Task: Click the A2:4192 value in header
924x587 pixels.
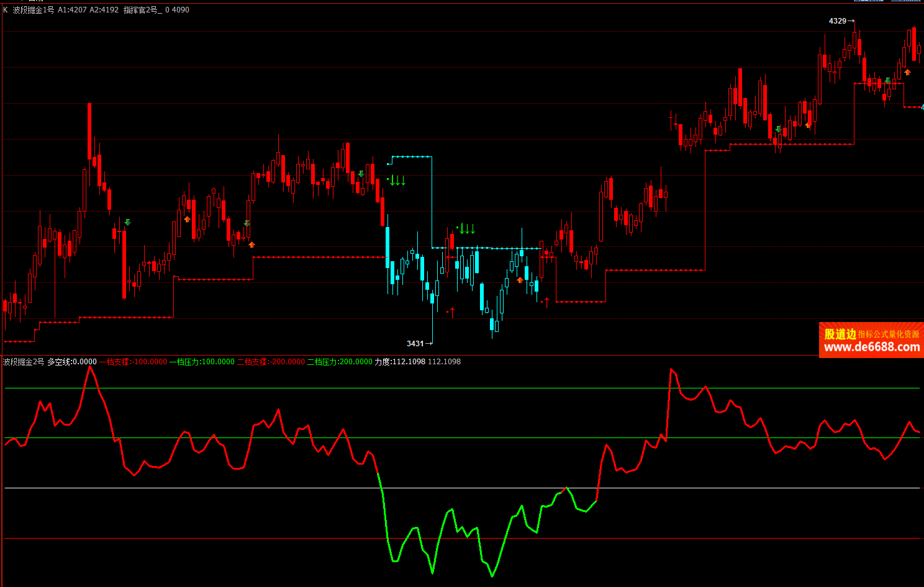Action: pyautogui.click(x=104, y=10)
